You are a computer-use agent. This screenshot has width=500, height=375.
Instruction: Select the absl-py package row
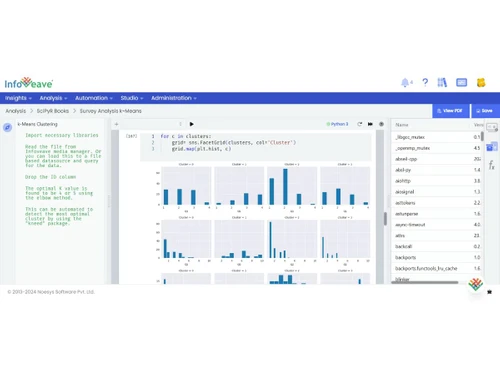pos(437,170)
